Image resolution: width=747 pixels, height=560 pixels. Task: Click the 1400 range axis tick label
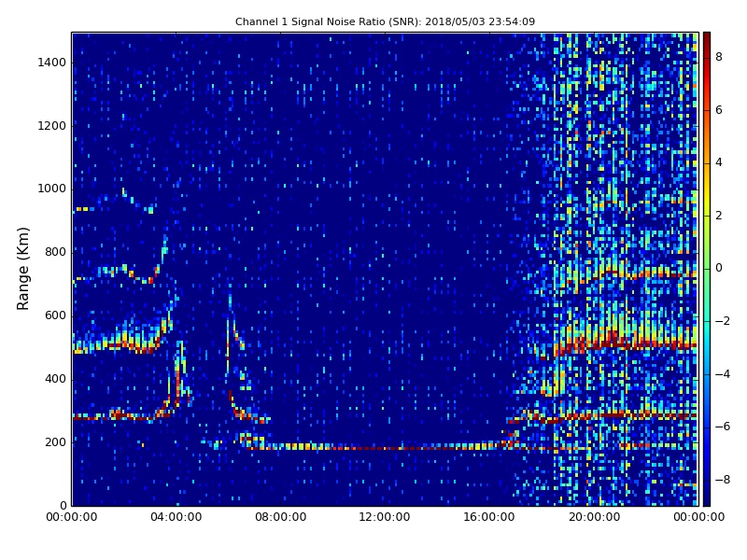50,63
